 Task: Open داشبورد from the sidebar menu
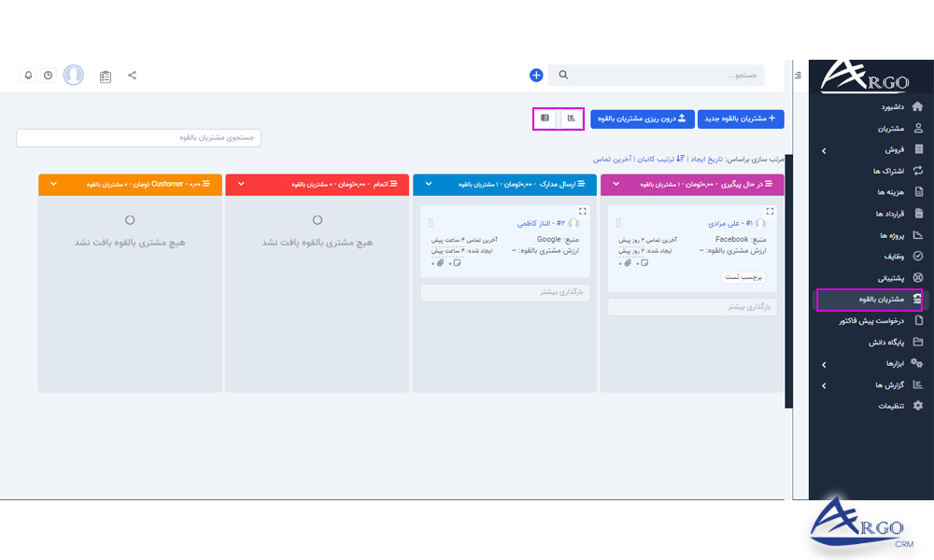point(887,106)
